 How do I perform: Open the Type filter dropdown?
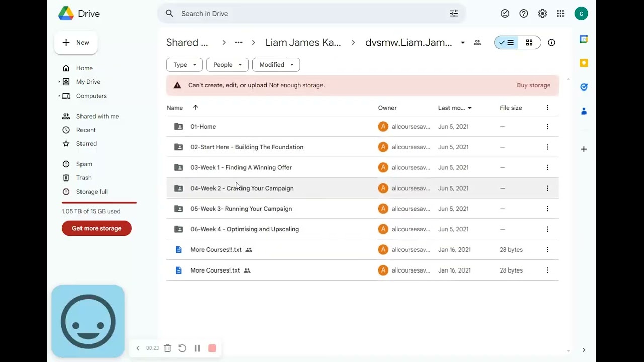tap(184, 65)
